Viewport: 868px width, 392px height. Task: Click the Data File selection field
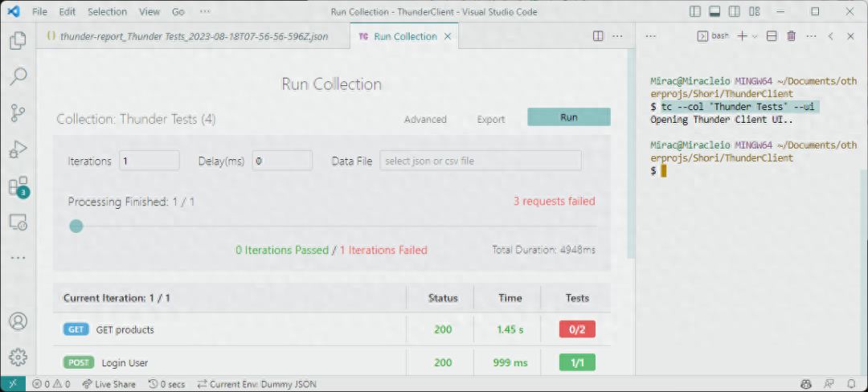(x=481, y=161)
